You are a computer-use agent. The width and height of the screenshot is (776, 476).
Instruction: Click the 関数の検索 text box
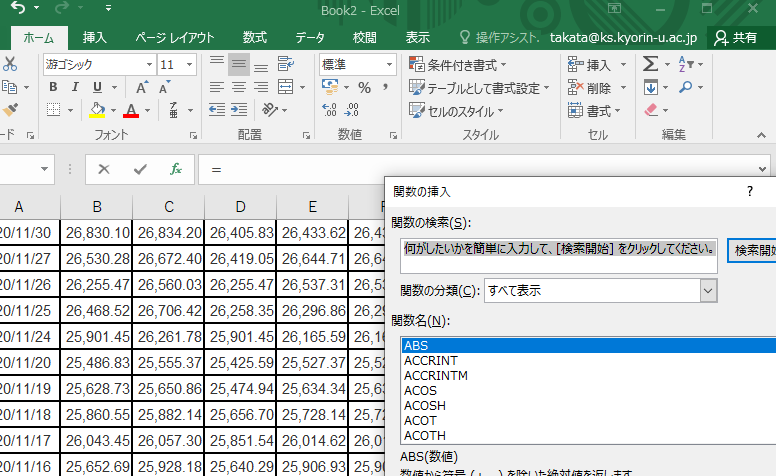click(559, 256)
